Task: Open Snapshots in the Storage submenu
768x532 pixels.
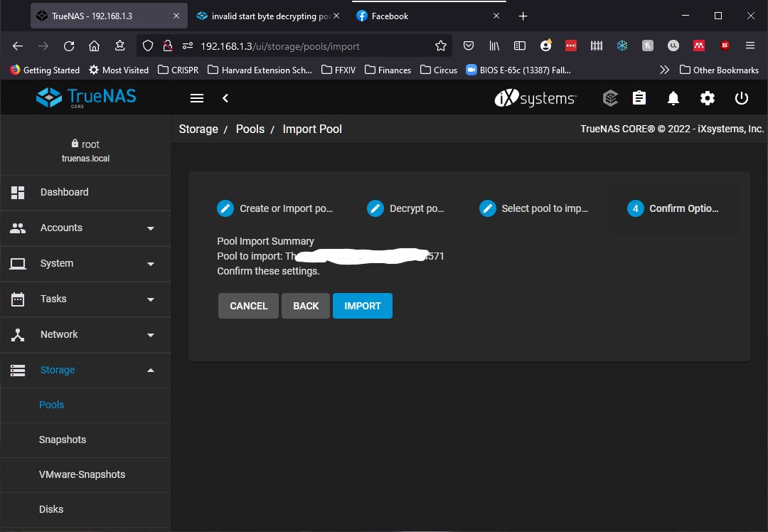Action: (86, 440)
